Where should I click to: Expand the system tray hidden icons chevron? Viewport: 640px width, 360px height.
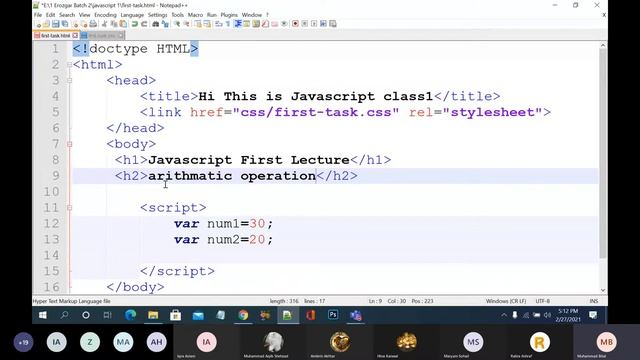pyautogui.click(x=504, y=315)
